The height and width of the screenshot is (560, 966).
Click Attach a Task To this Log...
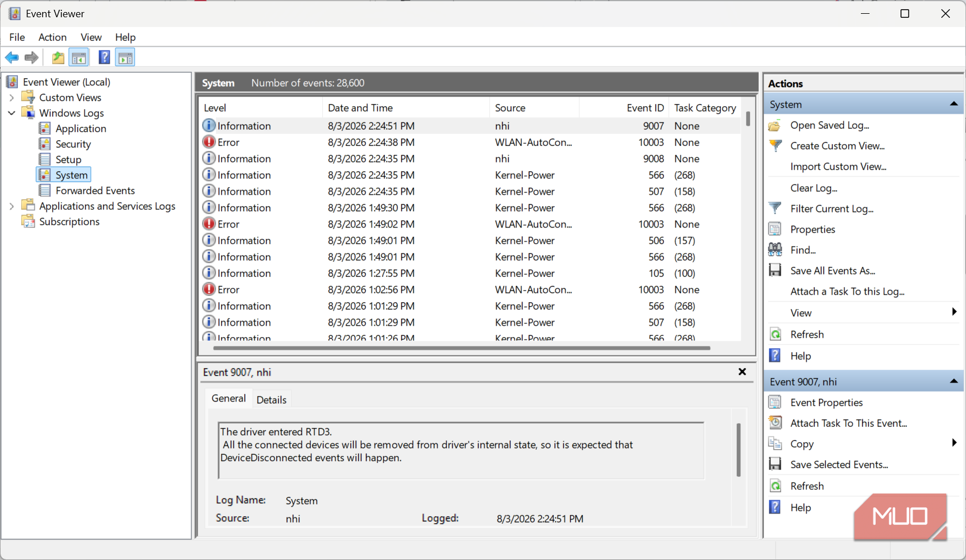(x=848, y=291)
